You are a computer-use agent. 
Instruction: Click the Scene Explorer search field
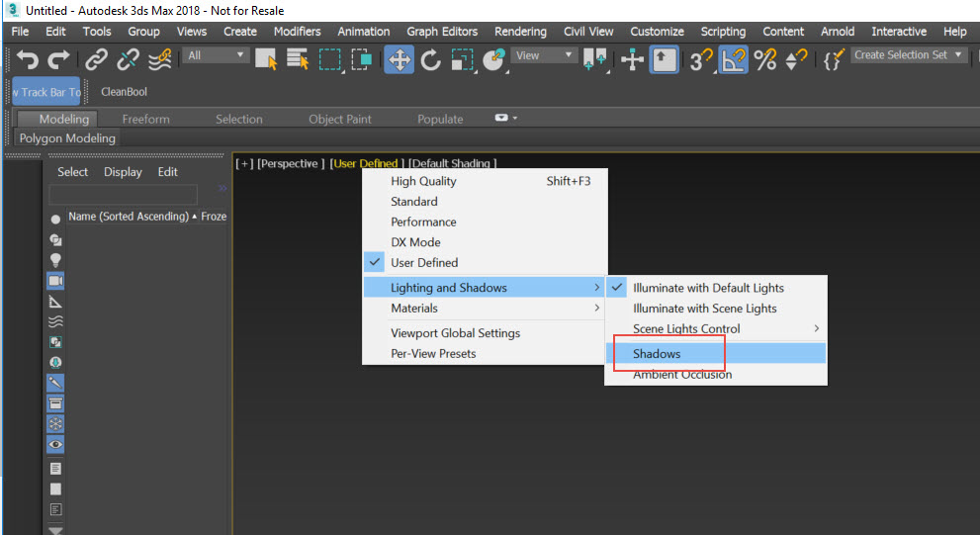tap(124, 195)
